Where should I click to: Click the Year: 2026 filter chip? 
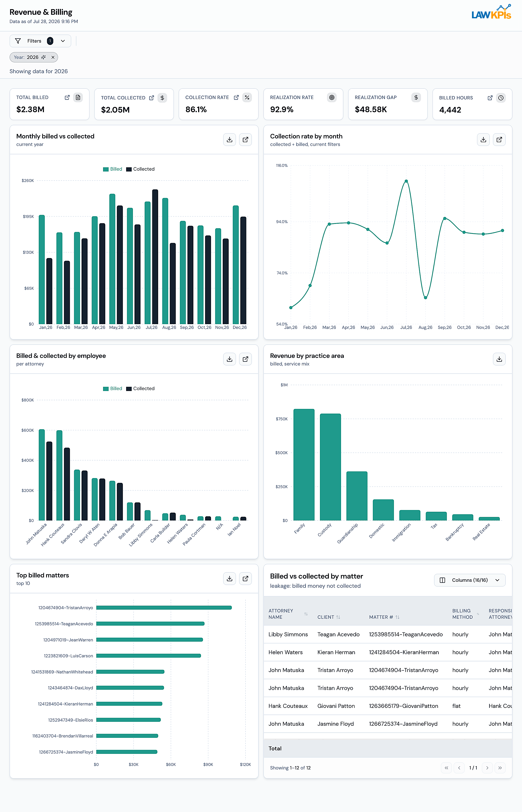(33, 57)
